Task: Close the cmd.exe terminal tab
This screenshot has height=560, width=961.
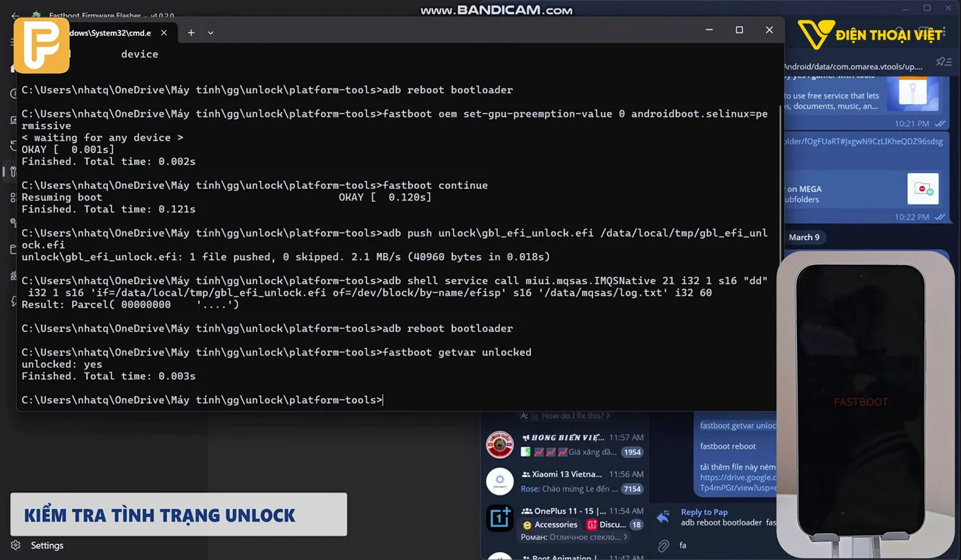Action: 164,33
